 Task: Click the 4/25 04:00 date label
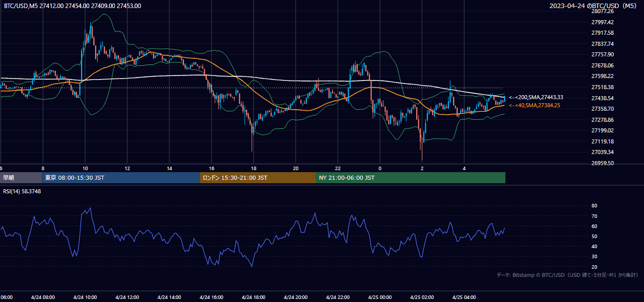465,297
